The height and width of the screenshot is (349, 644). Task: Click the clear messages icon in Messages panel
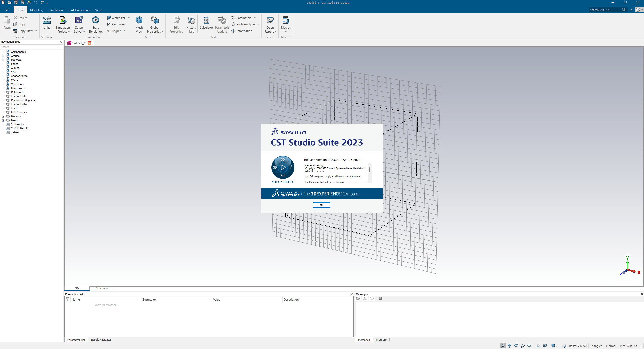click(381, 298)
